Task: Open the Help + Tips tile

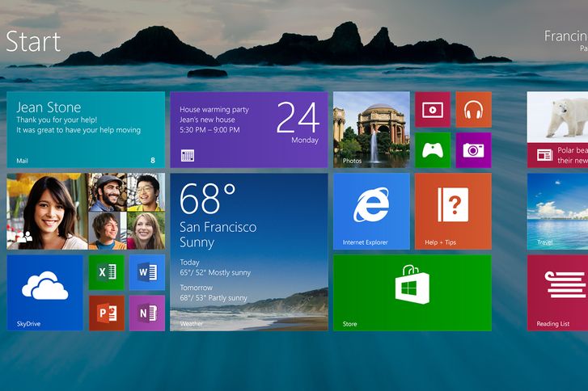Action: click(x=453, y=211)
